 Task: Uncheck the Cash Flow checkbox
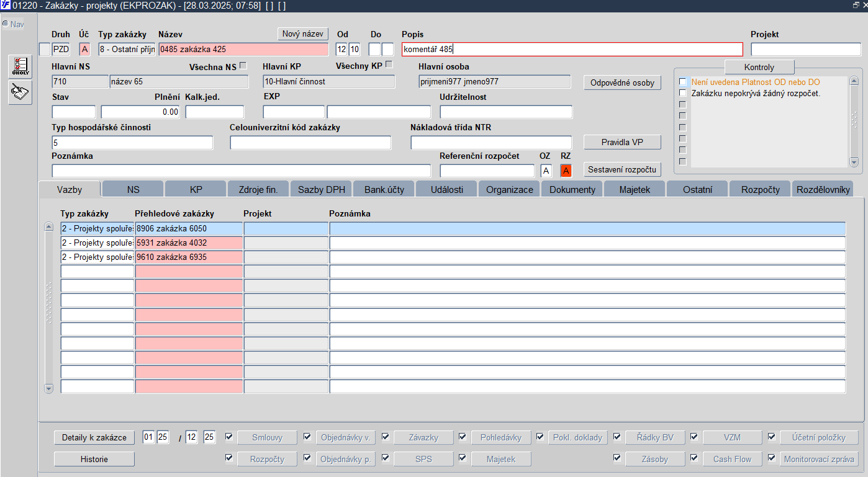click(694, 458)
